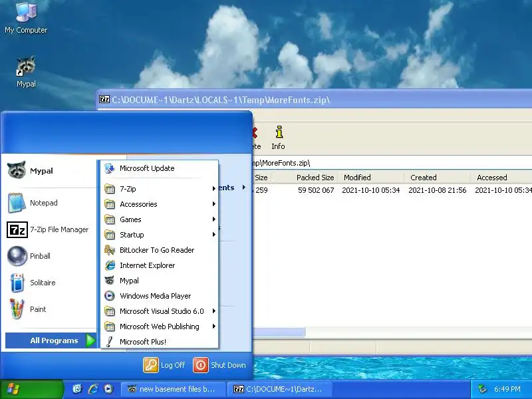Sort by Packed Size column header
532x399 pixels.
[x=304, y=178]
